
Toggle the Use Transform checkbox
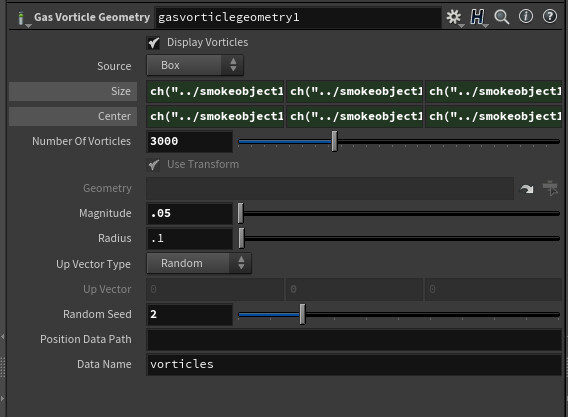click(154, 165)
